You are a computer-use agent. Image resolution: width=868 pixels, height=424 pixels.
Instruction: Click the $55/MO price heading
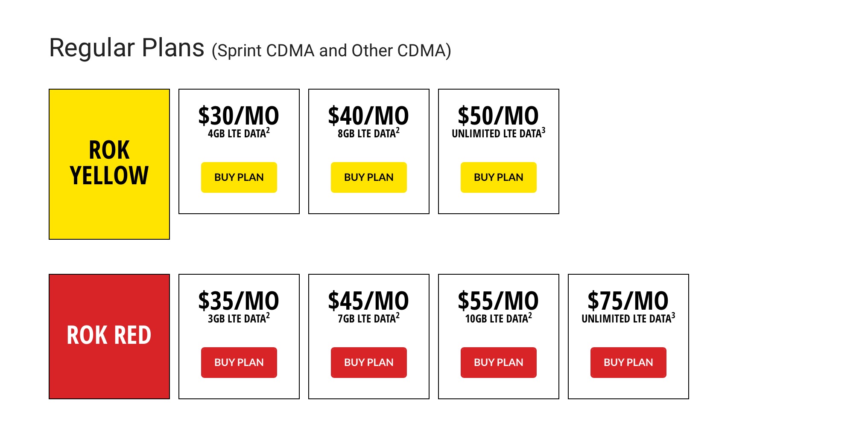(498, 301)
